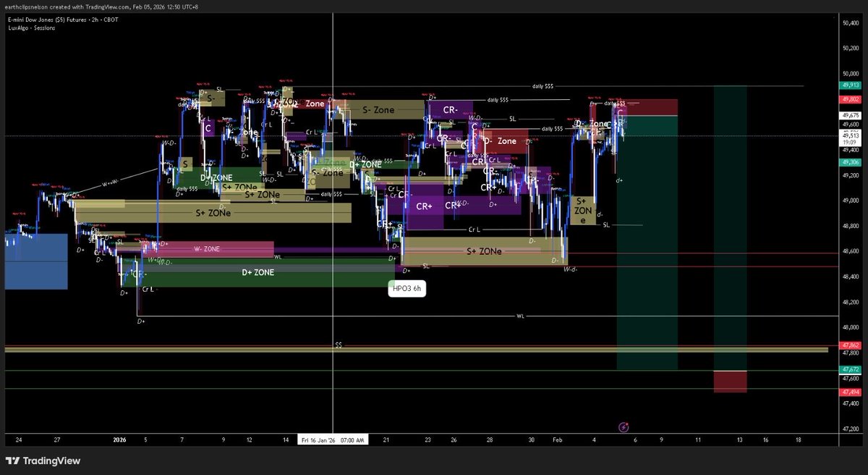Screen dimensions: 868x475
Task: Select the HPO3 6h callout label
Action: (x=406, y=288)
